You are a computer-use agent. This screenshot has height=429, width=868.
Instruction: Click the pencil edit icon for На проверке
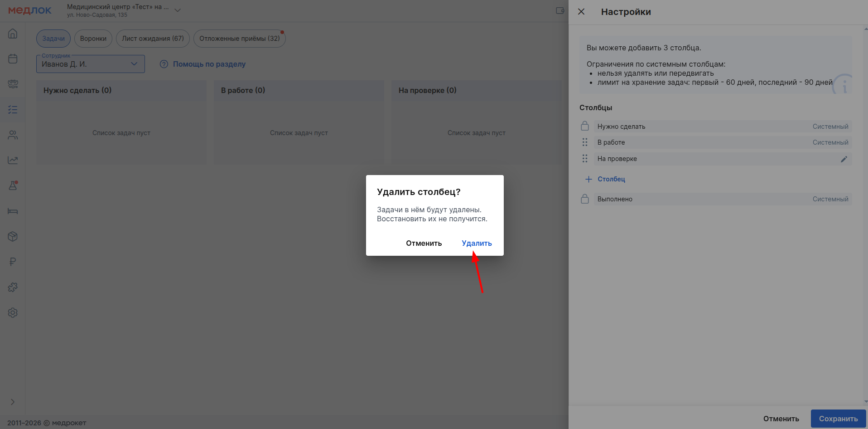pos(844,159)
